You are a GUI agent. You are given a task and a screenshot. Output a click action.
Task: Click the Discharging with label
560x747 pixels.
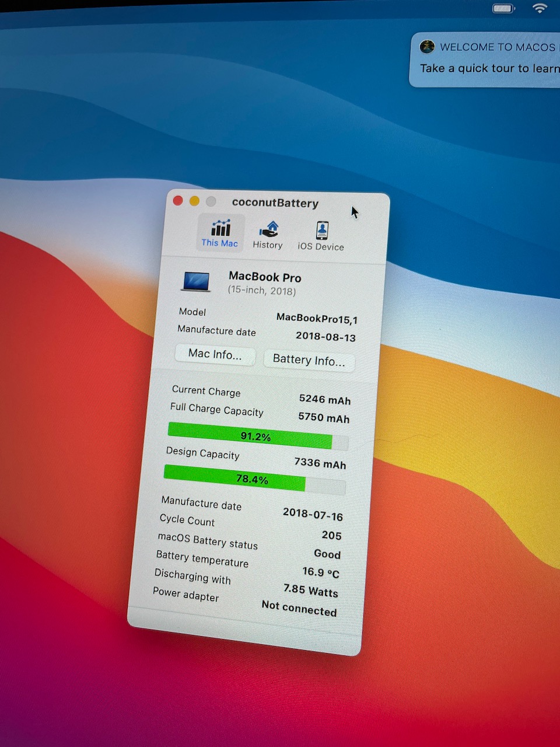(192, 577)
